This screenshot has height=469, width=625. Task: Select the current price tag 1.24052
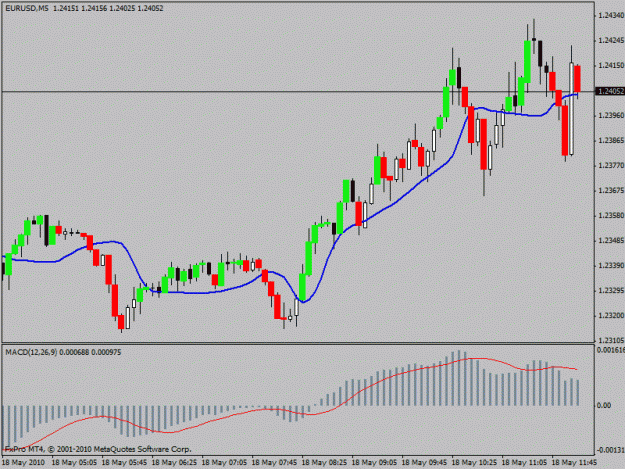pyautogui.click(x=610, y=91)
